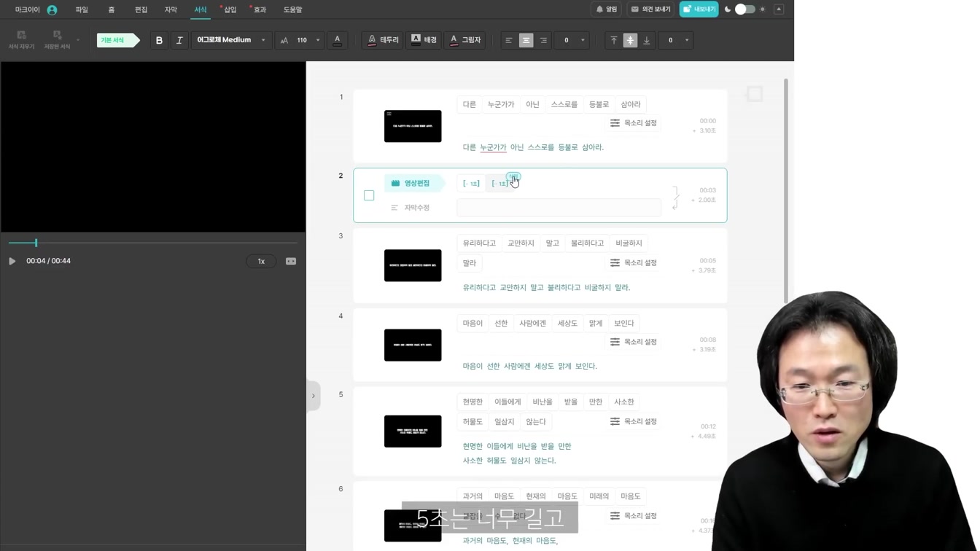The image size is (980, 551).
Task: Click the clip list vertical scrollbar
Action: tap(786, 190)
